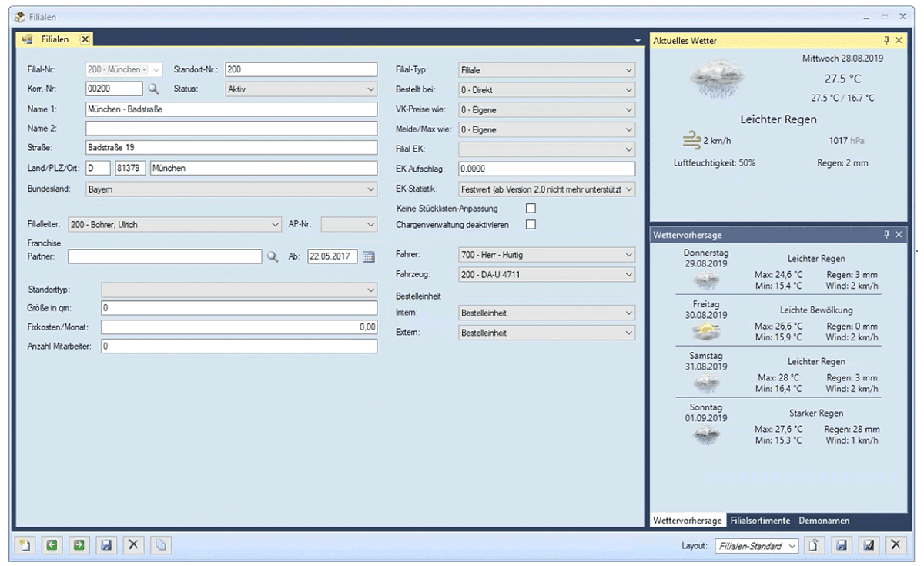The height and width of the screenshot is (566, 924).
Task: Save the branch record using bottom-left disk icon
Action: click(105, 545)
